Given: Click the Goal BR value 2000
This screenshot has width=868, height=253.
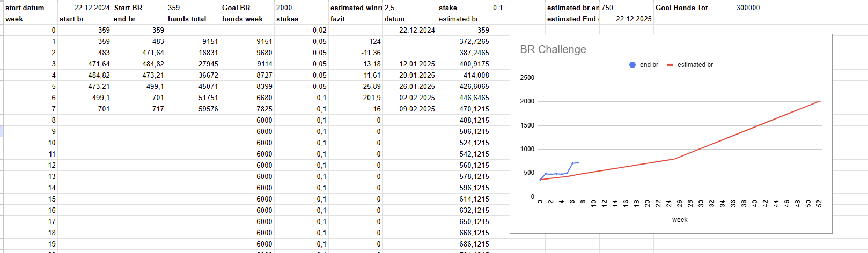Looking at the screenshot, I should [301, 8].
